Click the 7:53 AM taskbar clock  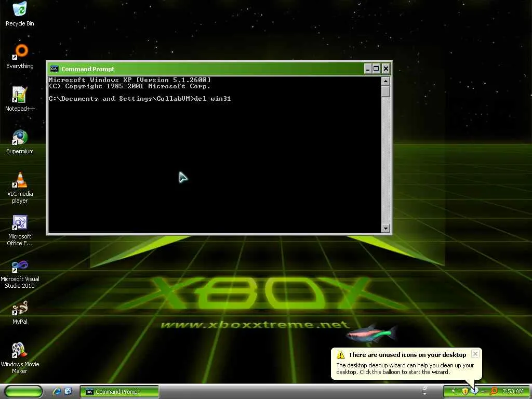click(513, 391)
